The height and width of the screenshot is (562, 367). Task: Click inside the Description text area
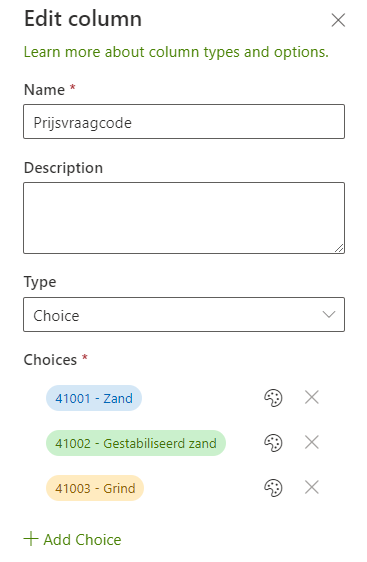(x=184, y=218)
